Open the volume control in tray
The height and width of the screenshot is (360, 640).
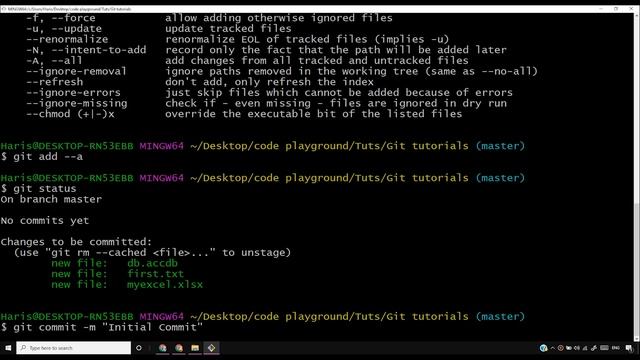point(577,348)
